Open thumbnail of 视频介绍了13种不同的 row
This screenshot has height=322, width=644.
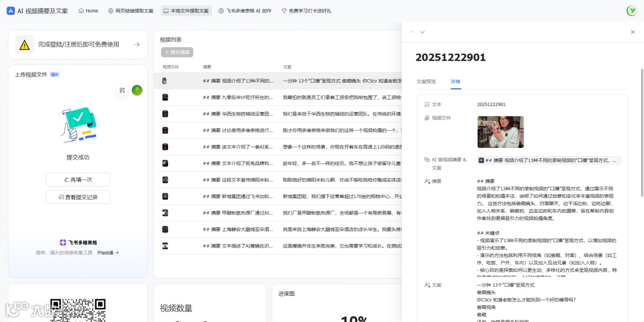click(x=165, y=81)
